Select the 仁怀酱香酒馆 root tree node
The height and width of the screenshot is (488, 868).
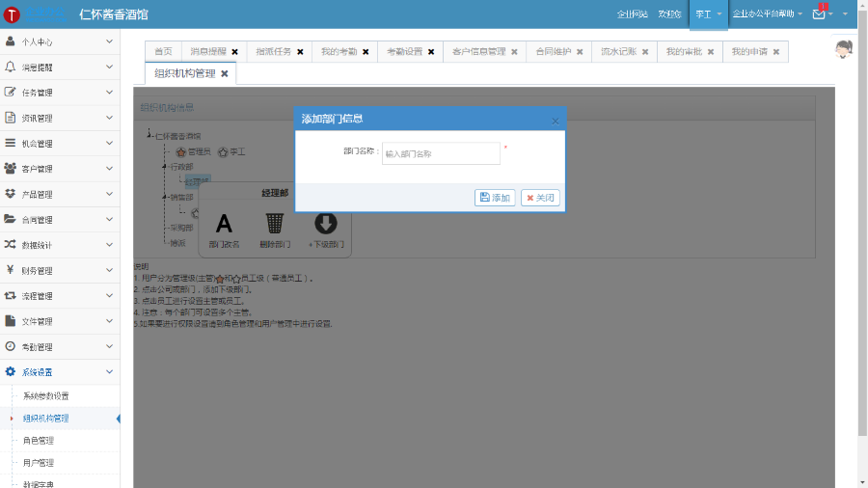pyautogui.click(x=177, y=136)
